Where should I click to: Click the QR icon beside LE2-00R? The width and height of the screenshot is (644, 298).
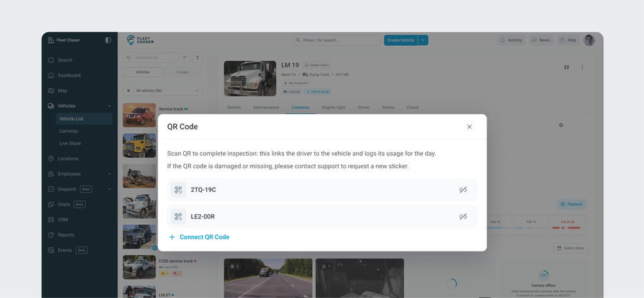[178, 216]
